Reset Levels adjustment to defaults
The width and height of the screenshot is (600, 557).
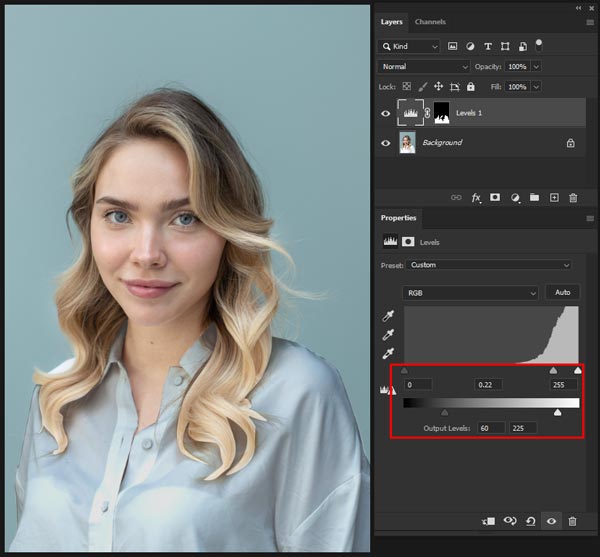(531, 521)
